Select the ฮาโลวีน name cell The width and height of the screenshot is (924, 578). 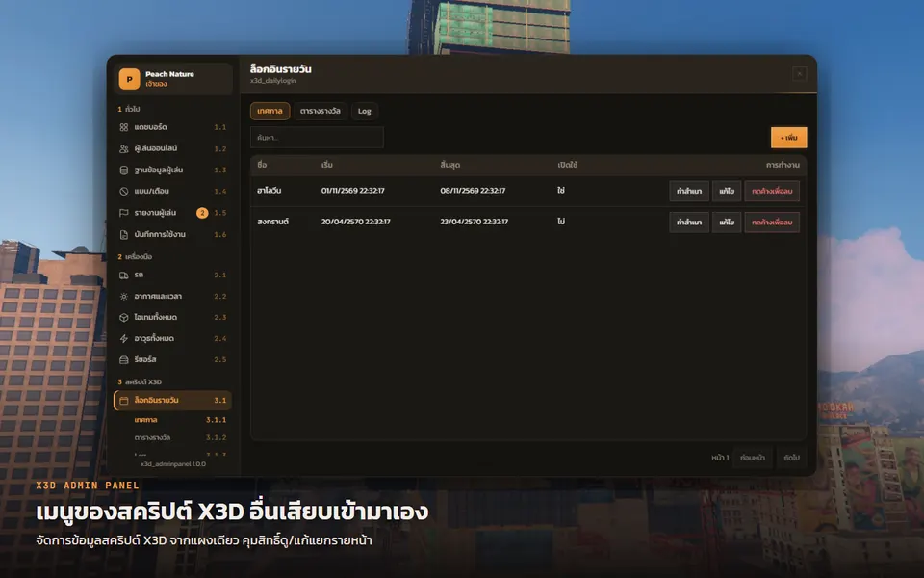click(269, 191)
